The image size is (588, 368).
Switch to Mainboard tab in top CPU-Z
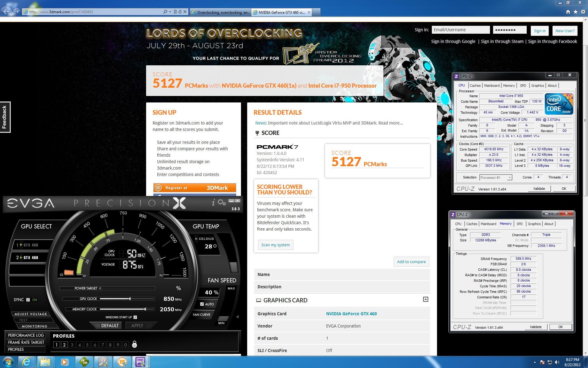492,86
